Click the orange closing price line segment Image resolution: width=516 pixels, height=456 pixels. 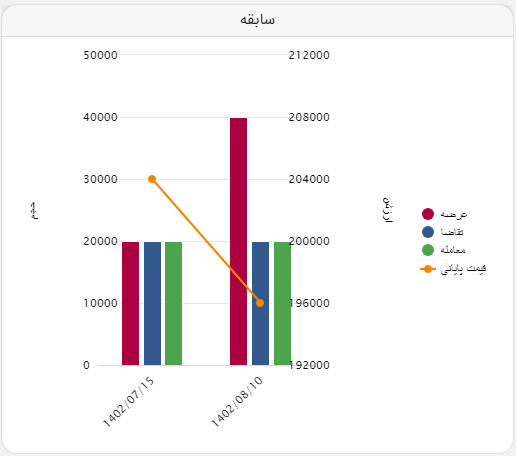pos(206,241)
